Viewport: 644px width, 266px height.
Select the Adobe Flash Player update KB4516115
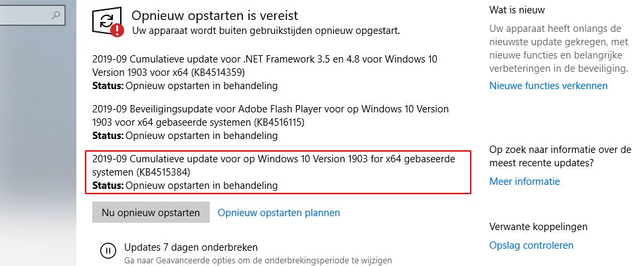[x=270, y=116]
